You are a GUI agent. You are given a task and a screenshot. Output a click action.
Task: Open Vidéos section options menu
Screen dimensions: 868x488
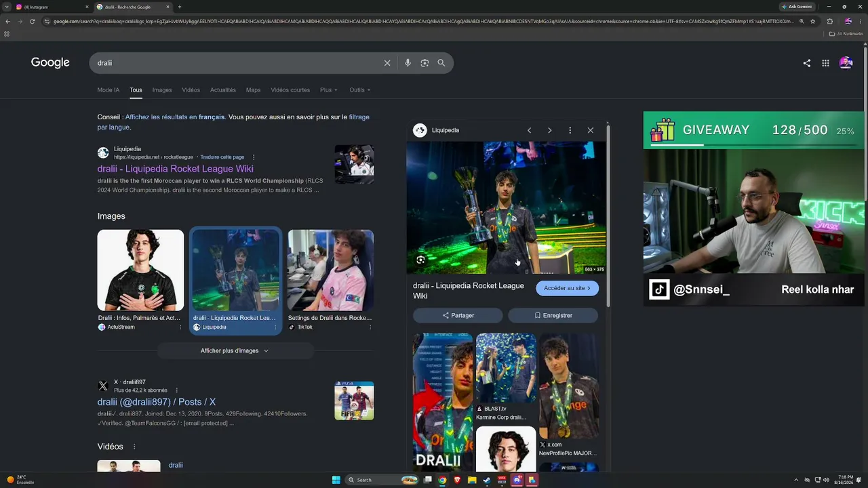(x=134, y=447)
